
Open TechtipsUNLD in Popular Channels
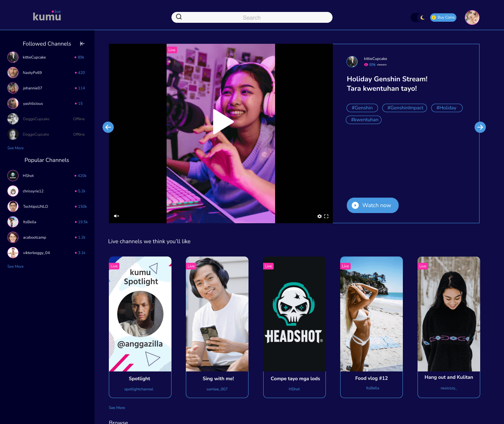coord(35,206)
